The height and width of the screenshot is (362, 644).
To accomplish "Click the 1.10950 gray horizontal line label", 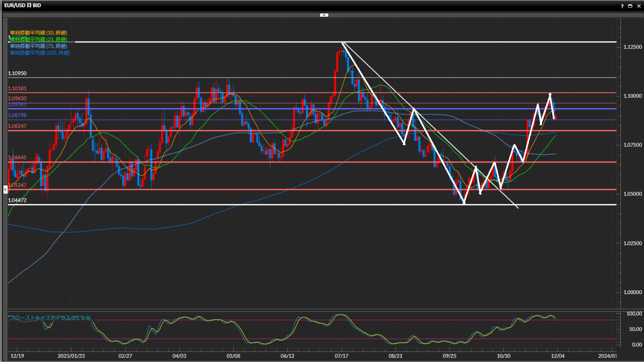I will pyautogui.click(x=17, y=73).
